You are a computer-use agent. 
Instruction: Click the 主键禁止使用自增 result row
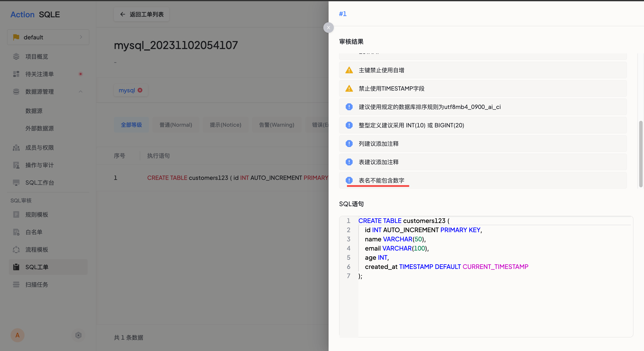(483, 70)
